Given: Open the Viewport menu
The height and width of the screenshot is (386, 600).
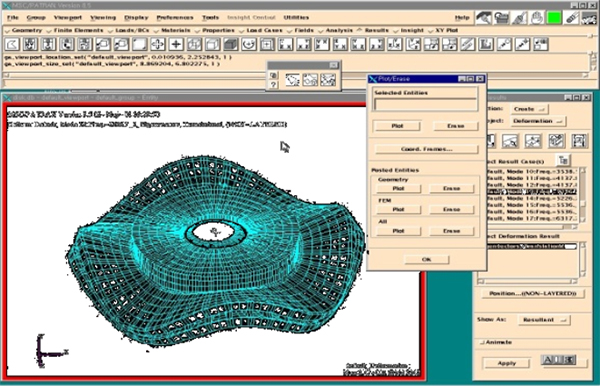Looking at the screenshot, I should pyautogui.click(x=68, y=18).
